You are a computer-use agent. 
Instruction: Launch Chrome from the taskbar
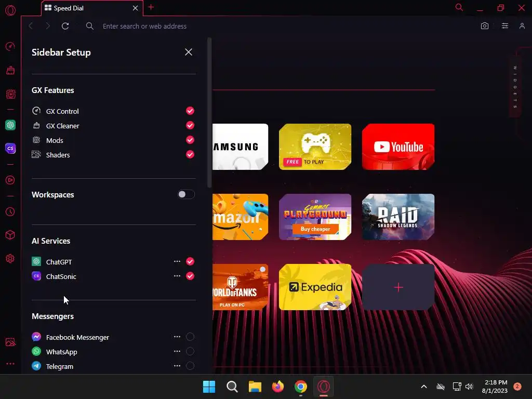tap(301, 387)
